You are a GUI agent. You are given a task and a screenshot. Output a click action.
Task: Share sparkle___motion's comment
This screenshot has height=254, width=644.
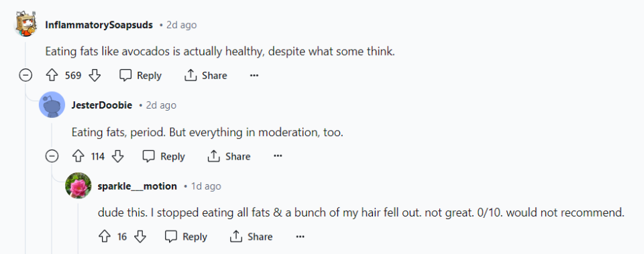pos(252,237)
